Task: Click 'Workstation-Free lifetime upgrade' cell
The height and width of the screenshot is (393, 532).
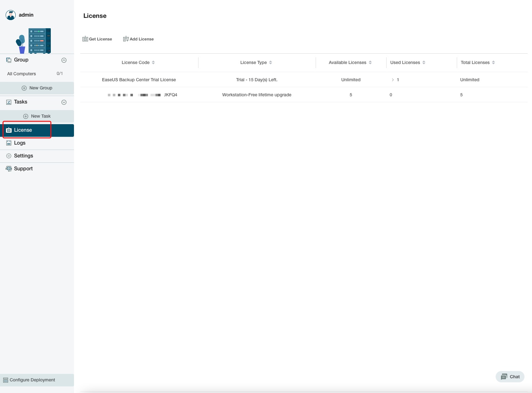Action: pyautogui.click(x=257, y=95)
